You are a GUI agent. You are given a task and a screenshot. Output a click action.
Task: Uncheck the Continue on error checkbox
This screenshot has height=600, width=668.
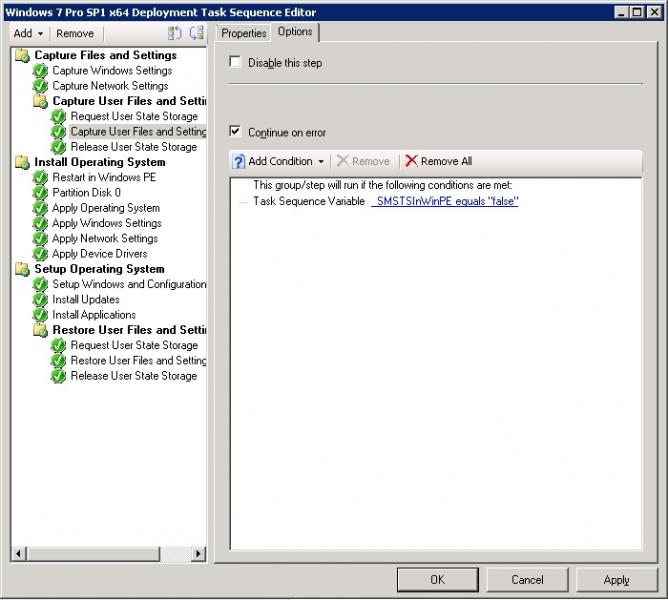click(236, 132)
